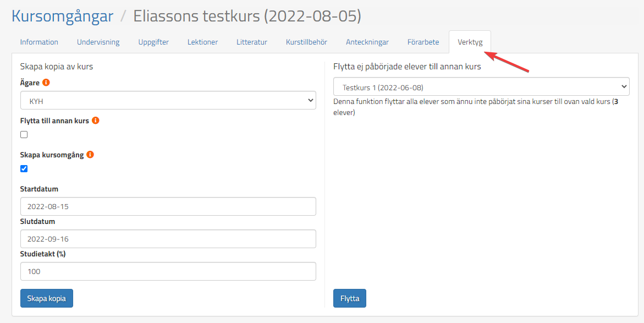Click info icon next to Ägare

[x=46, y=83]
